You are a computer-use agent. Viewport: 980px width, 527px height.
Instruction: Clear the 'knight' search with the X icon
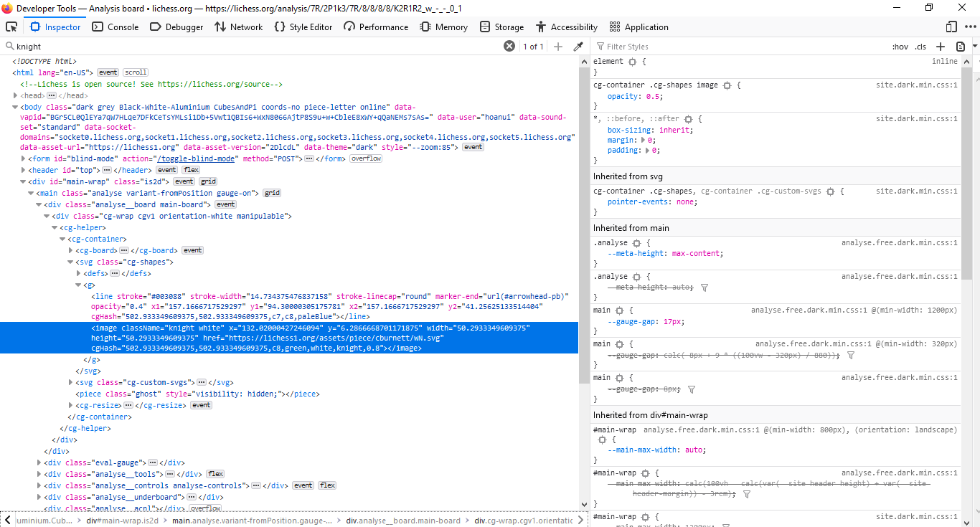(509, 46)
